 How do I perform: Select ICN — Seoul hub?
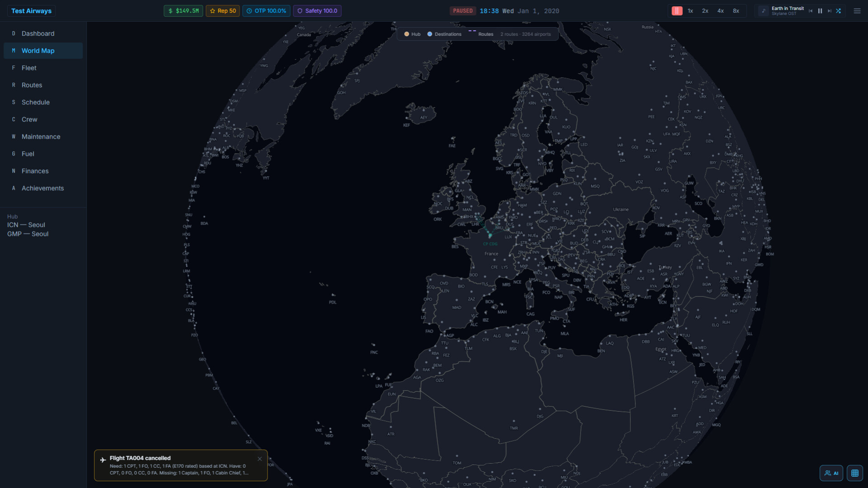point(26,225)
